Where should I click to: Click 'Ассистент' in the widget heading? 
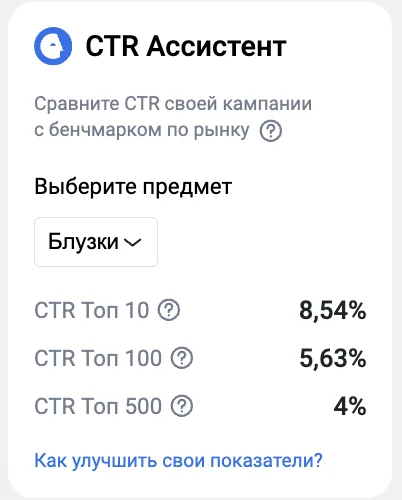pos(216,46)
